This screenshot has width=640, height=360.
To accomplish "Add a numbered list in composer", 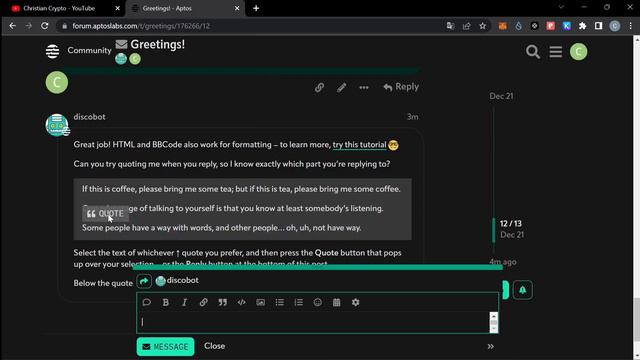I will click(299, 302).
